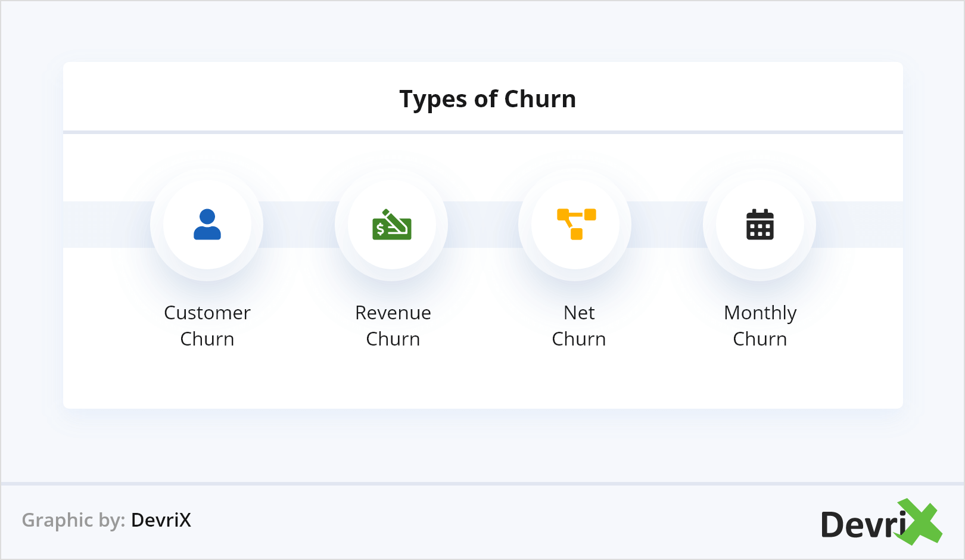This screenshot has width=965, height=560.
Task: Click the word "Churn" in the heading
Action: [x=540, y=99]
